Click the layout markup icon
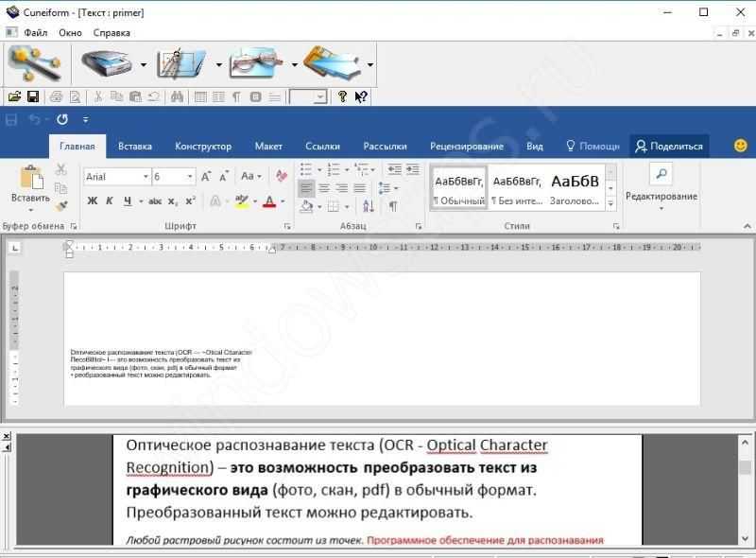This screenshot has width=756, height=558. coord(181,63)
